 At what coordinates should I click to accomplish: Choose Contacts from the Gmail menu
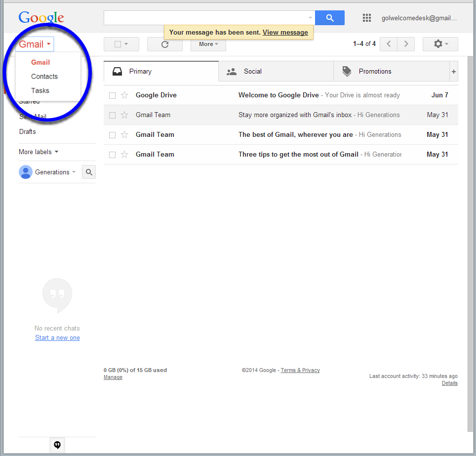(44, 77)
